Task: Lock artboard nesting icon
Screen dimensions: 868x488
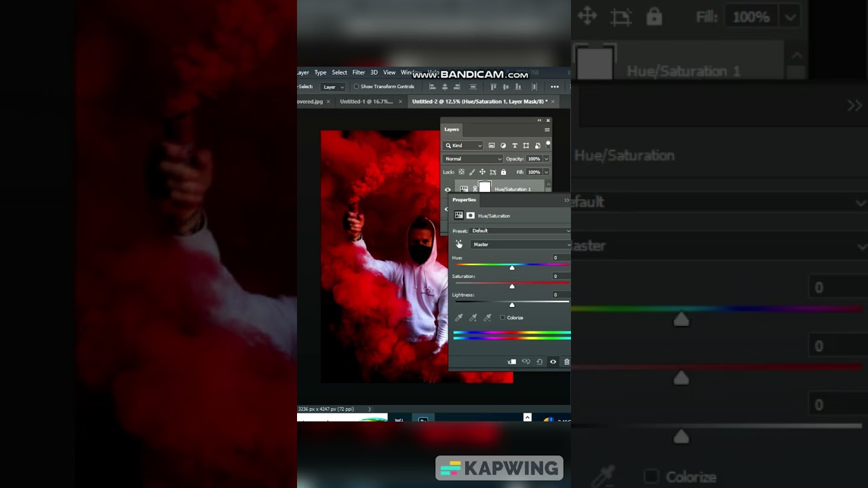Action: tap(493, 172)
